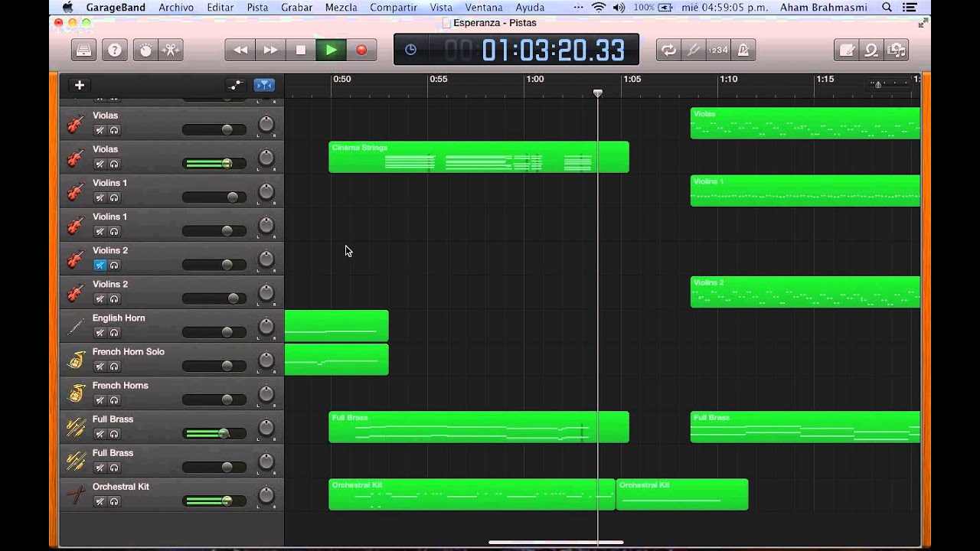980x551 pixels.
Task: Show Quick Help with question mark button
Action: [x=115, y=50]
